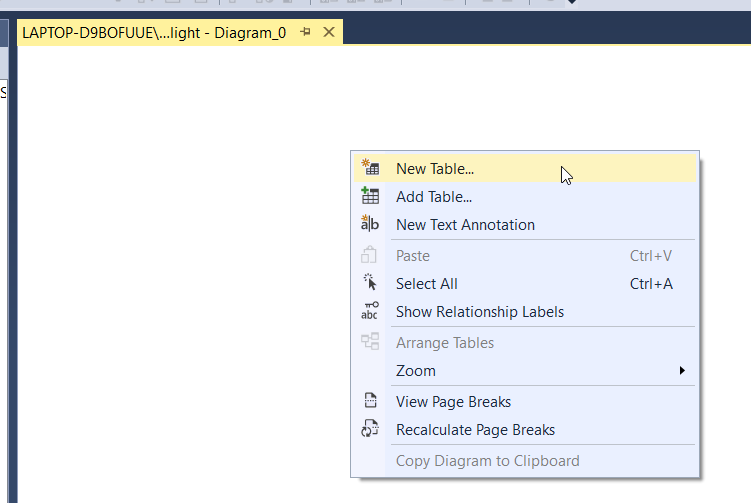This screenshot has height=503, width=751.
Task: Click the Arrange Tables icon
Action: click(x=370, y=343)
